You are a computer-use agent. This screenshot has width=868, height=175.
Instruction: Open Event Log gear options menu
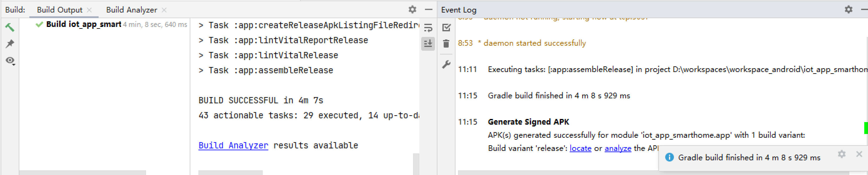click(848, 9)
